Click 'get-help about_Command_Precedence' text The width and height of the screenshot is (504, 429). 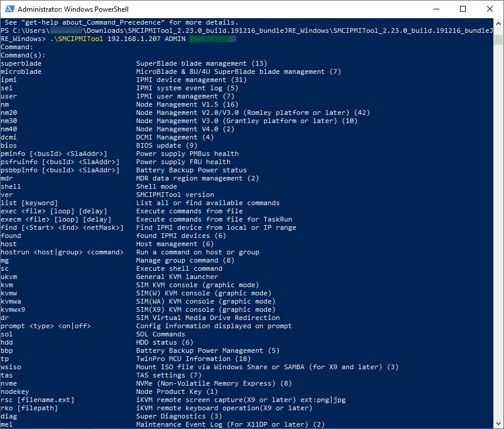click(x=93, y=22)
